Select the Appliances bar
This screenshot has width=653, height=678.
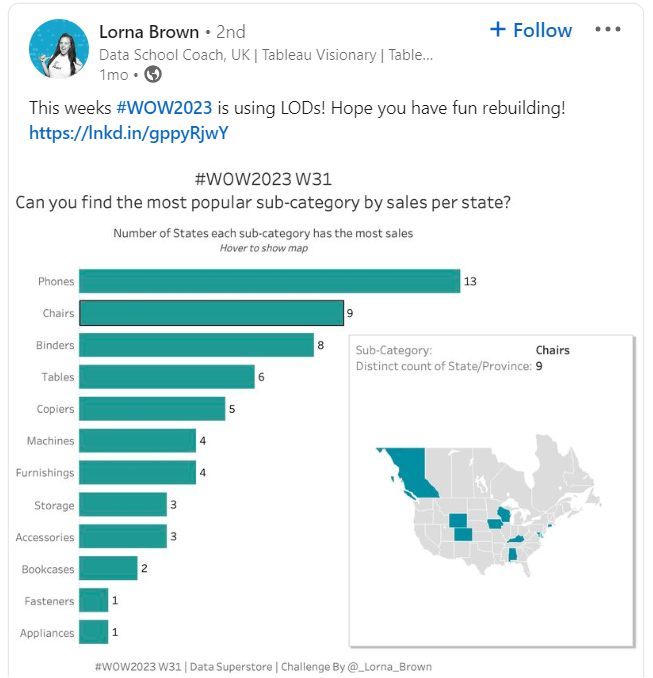pyautogui.click(x=94, y=632)
